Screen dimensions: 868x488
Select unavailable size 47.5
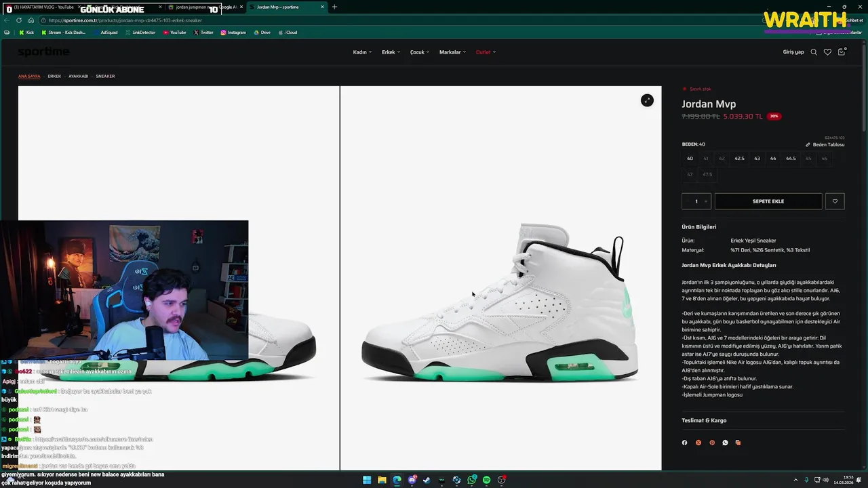point(707,174)
